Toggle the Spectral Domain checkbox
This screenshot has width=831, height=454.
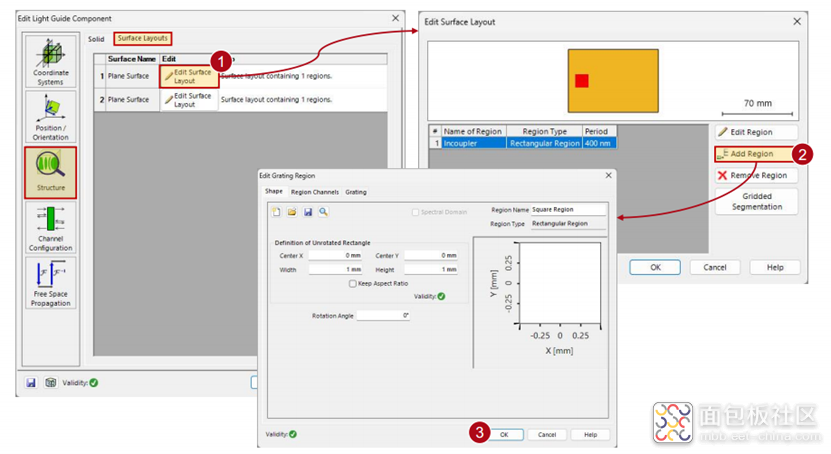(416, 212)
